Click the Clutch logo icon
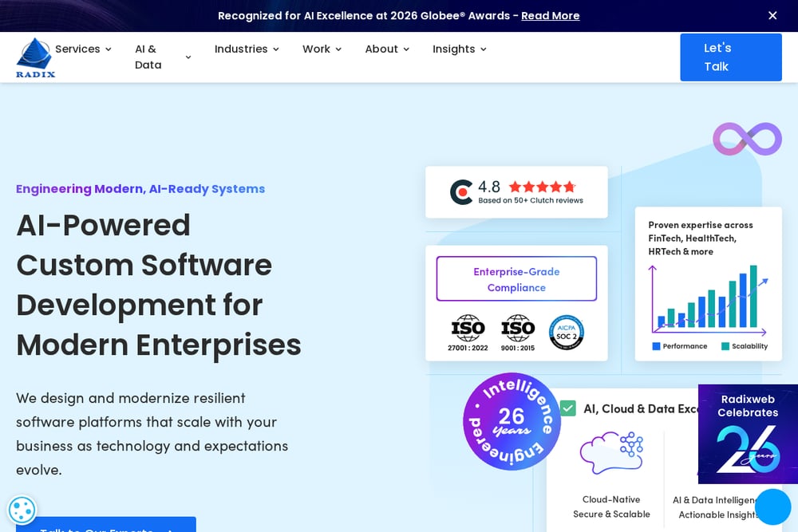The image size is (798, 532). pos(461,192)
